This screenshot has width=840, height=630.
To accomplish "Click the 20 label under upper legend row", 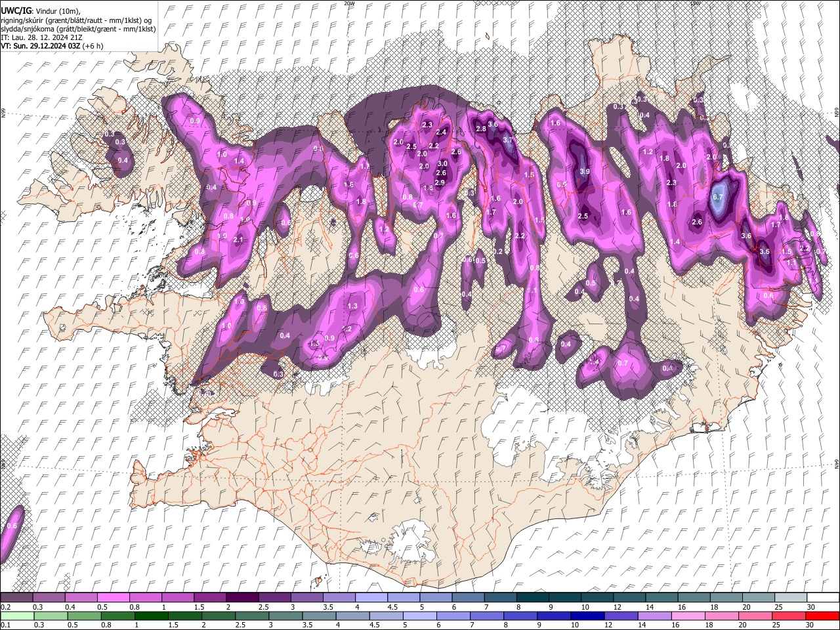I will 747,607.
